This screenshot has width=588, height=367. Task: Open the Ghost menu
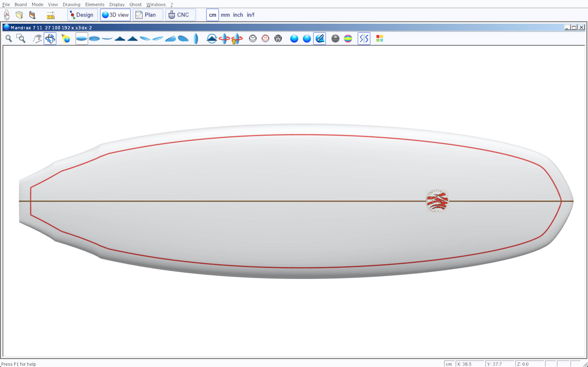[135, 4]
